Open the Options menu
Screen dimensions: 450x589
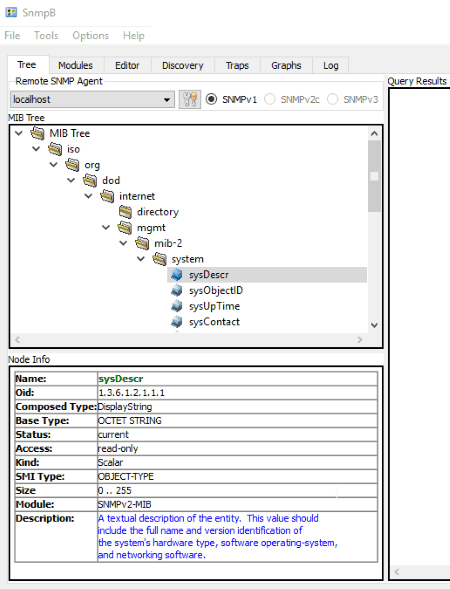coord(91,35)
